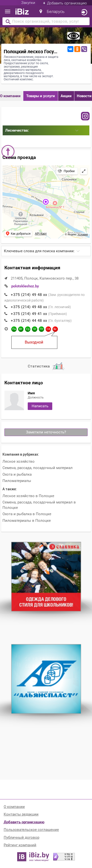Open the Viber contact icon

point(84,49)
